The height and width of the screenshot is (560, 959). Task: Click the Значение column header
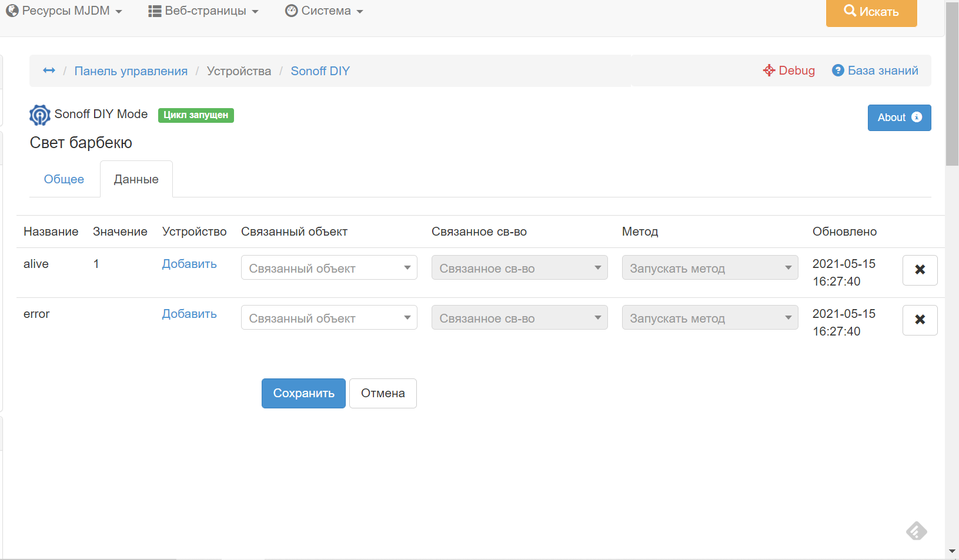pyautogui.click(x=120, y=232)
